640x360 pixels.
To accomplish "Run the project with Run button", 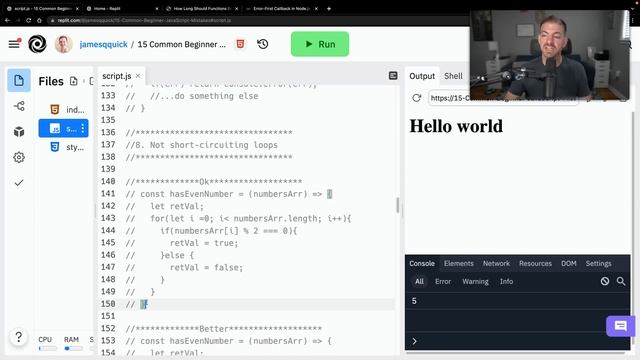I will pos(320,44).
